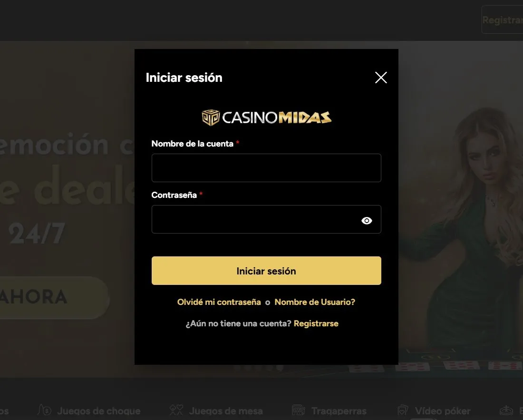Viewport: 523px width, 420px height.
Task: Focus the Nombre de la cuenta field
Action: 266,168
